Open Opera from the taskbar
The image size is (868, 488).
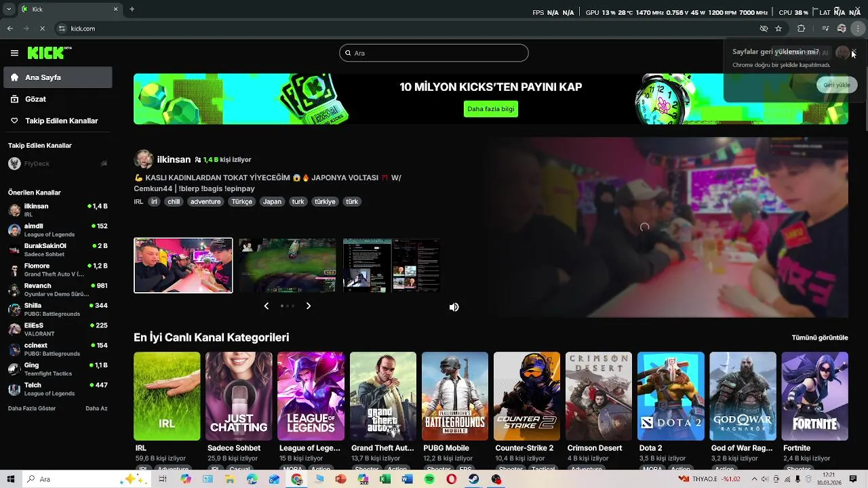point(452,479)
